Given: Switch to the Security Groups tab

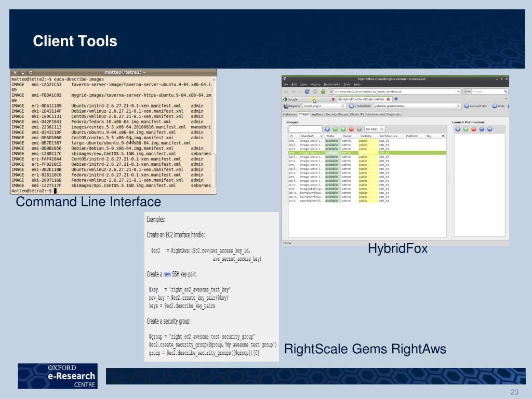Looking at the screenshot, I should point(337,114).
